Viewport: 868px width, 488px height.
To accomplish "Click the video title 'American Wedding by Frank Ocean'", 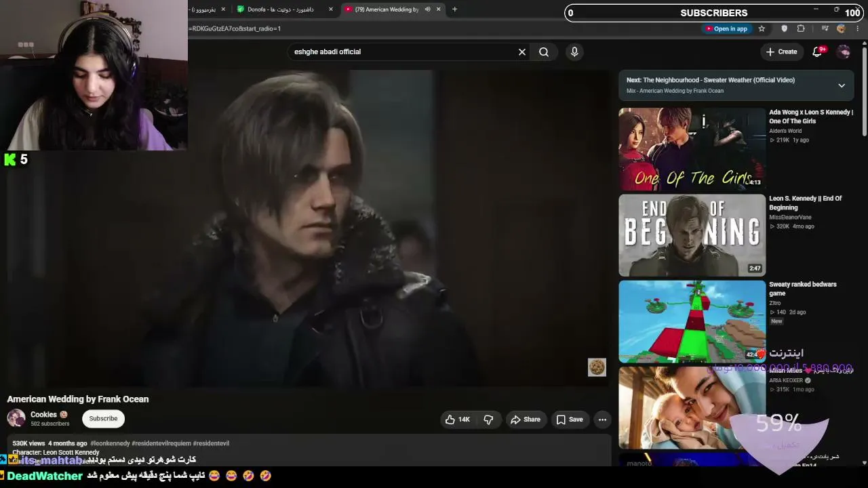I will click(x=78, y=399).
